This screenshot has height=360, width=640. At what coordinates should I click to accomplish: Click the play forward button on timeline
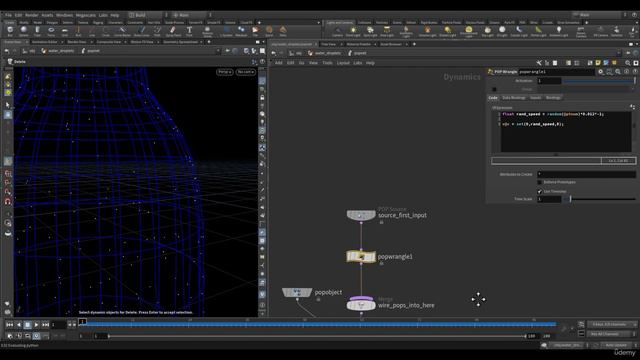click(x=36, y=324)
